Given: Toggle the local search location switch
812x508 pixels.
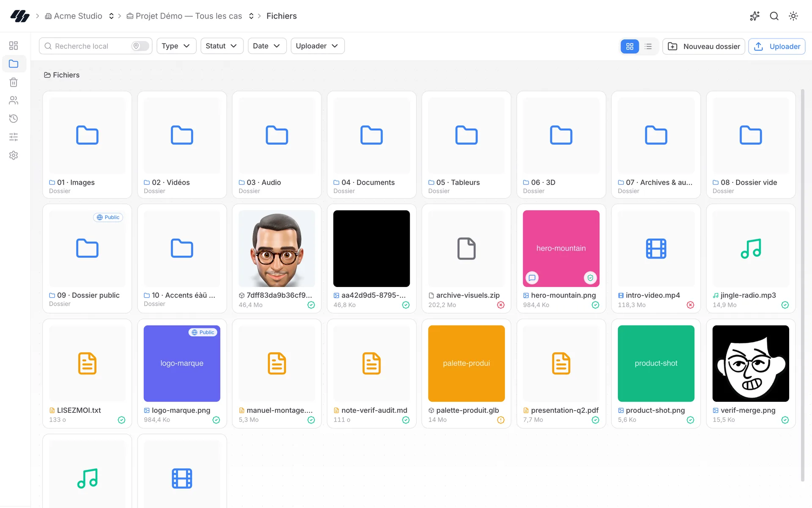Looking at the screenshot, I should tap(140, 46).
